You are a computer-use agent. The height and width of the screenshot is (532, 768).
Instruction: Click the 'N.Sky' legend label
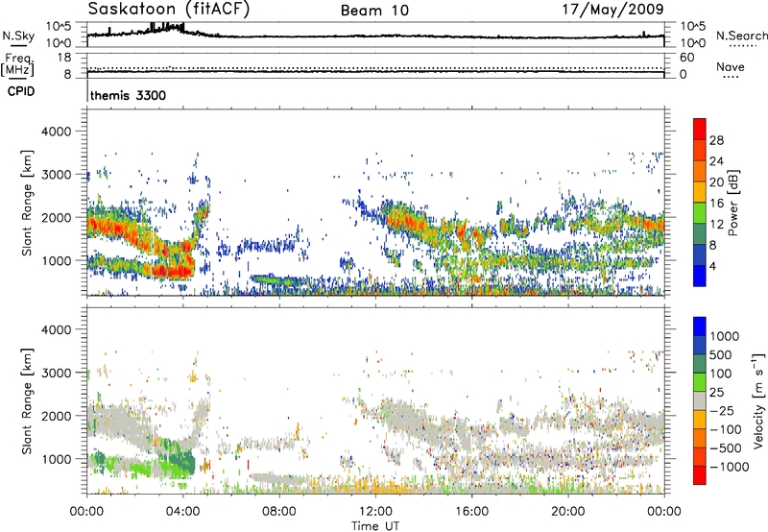(x=18, y=36)
